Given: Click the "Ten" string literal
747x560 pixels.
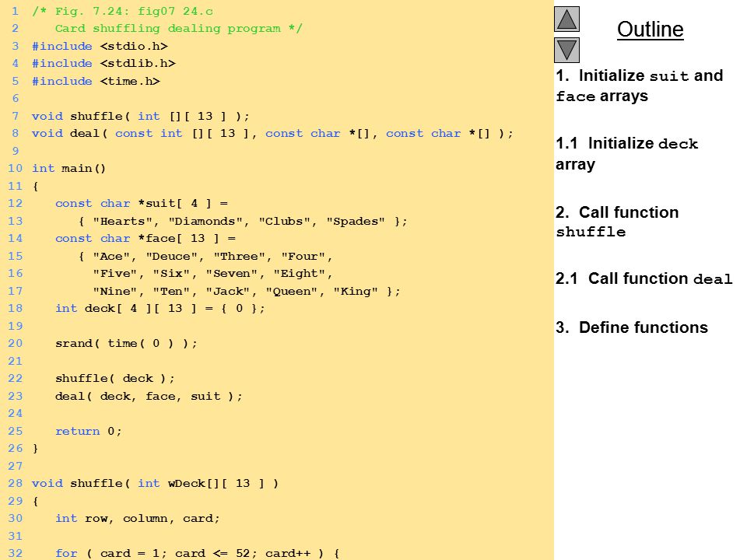Looking at the screenshot, I should pyautogui.click(x=171, y=292).
